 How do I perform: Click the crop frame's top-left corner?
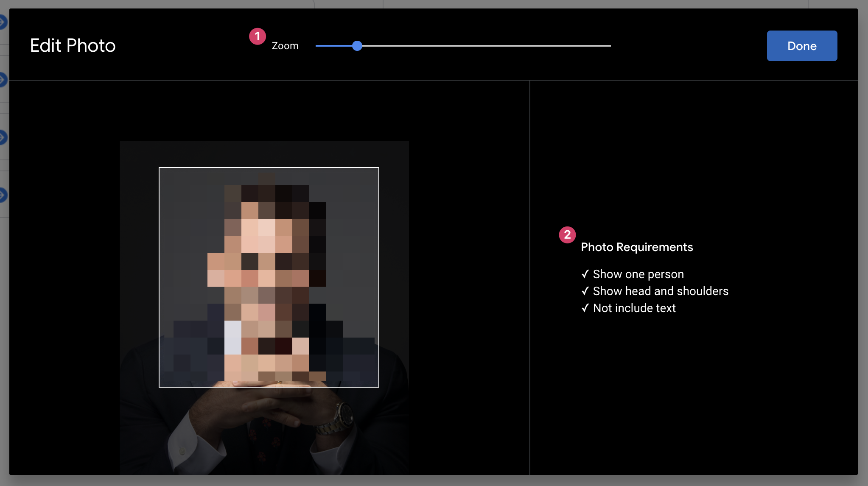[x=160, y=168]
